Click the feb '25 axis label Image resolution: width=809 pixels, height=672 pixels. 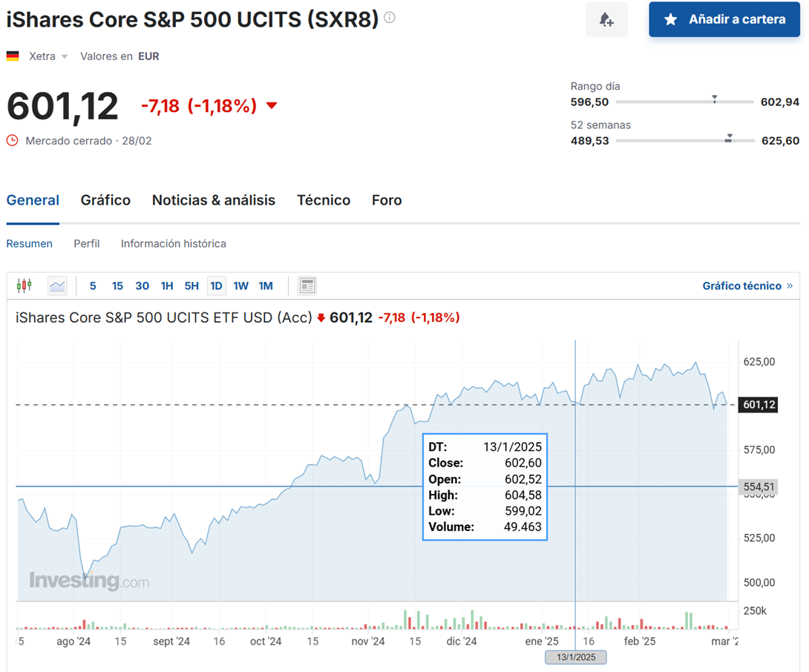point(640,641)
